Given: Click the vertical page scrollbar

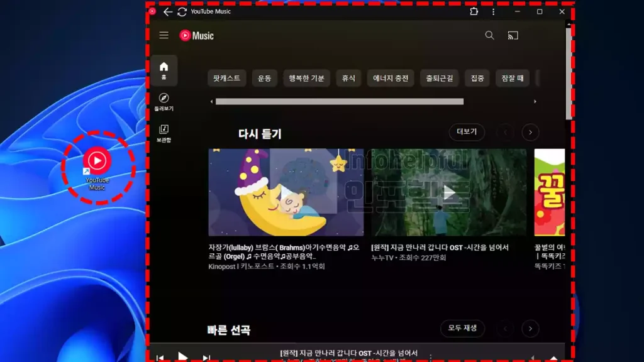Looking at the screenshot, I should pos(569,74).
